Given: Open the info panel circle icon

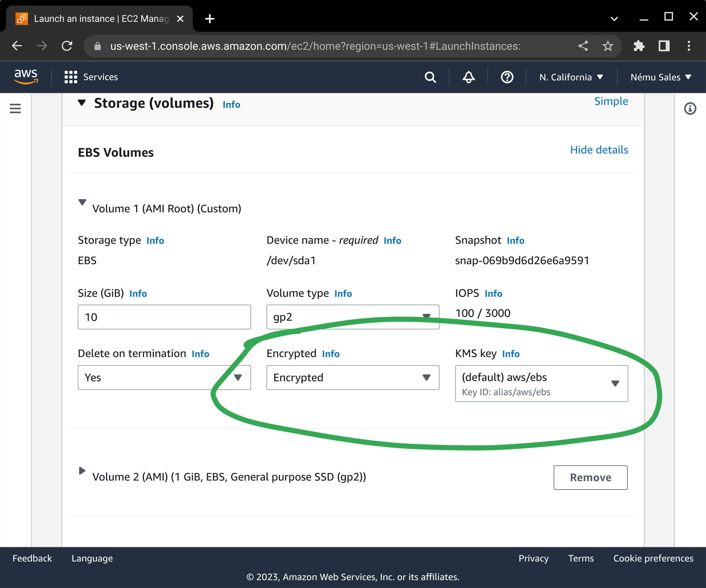Looking at the screenshot, I should (x=690, y=109).
